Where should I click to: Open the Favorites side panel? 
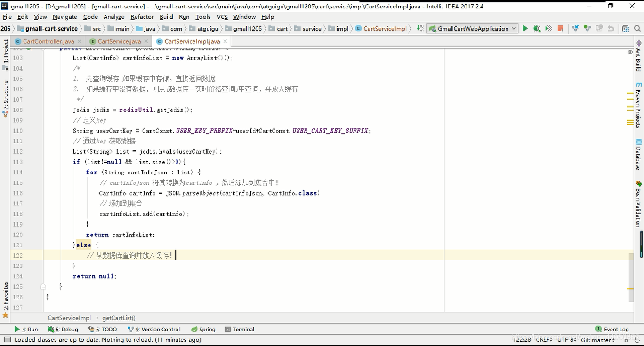point(6,300)
